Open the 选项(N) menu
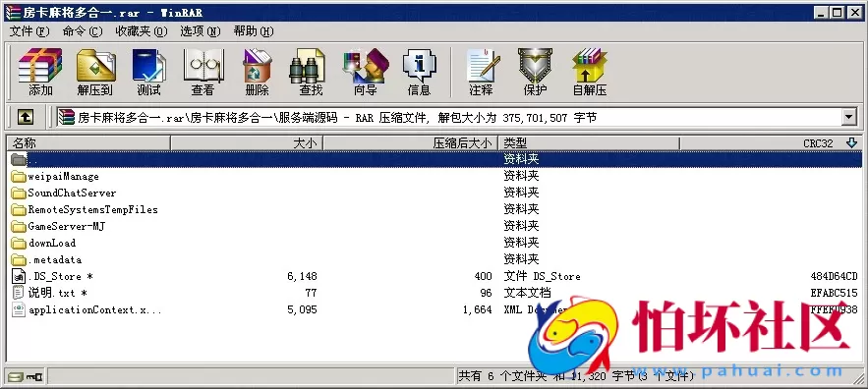This screenshot has height=389, width=868. coord(200,31)
